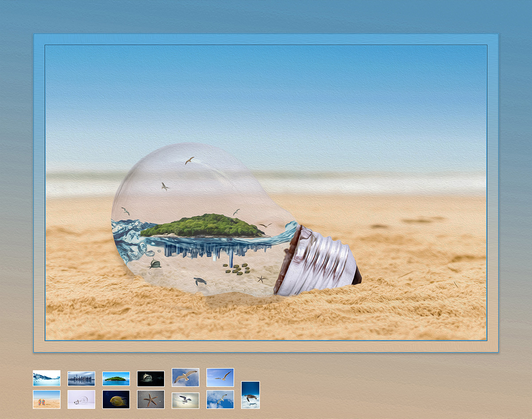The height and width of the screenshot is (419, 532).
Task: Select the city skyline reflection thumbnail
Action: click(81, 379)
